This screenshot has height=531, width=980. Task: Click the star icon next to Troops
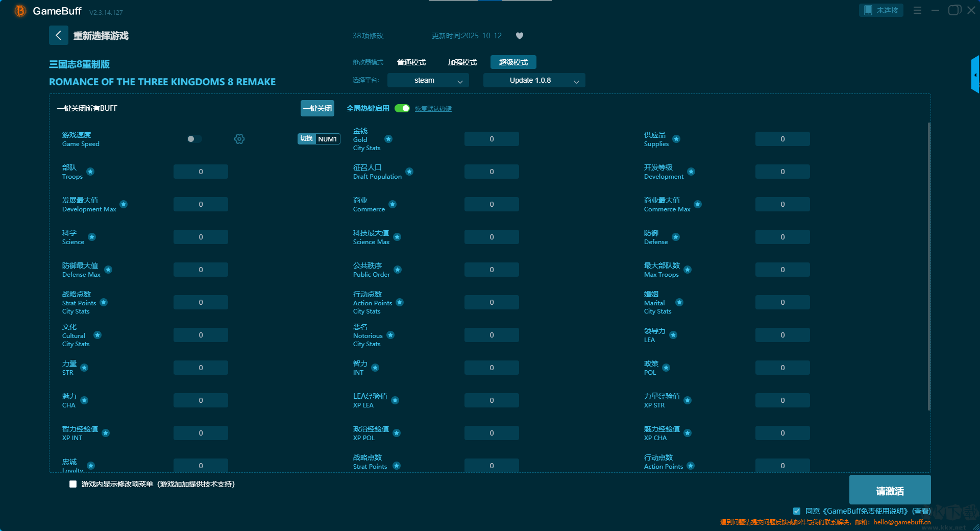90,172
